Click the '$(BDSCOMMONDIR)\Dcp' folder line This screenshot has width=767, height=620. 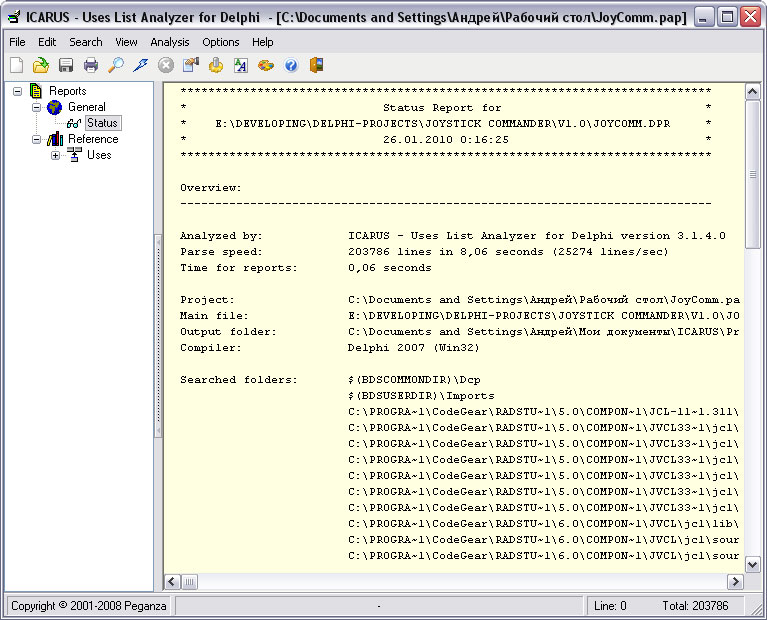pyautogui.click(x=414, y=380)
